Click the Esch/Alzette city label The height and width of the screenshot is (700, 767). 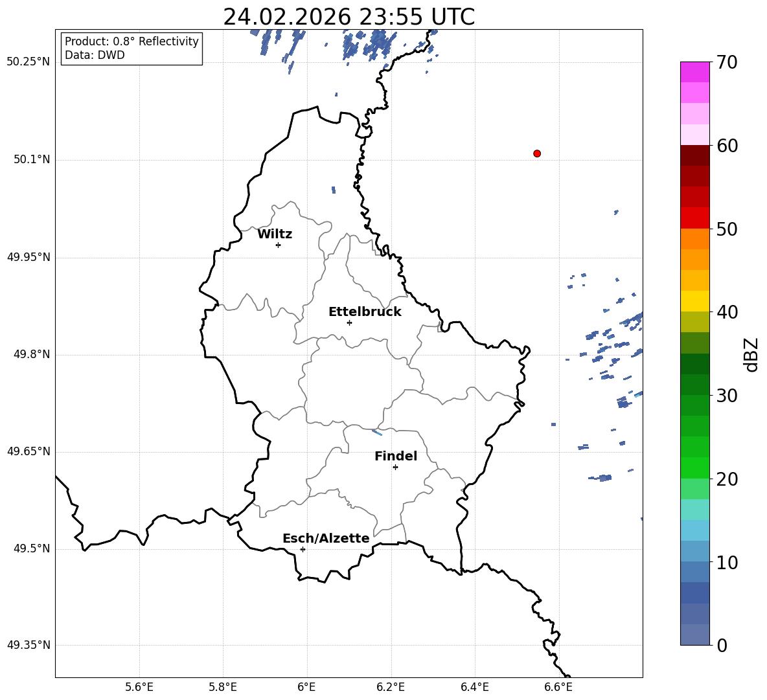(x=326, y=538)
